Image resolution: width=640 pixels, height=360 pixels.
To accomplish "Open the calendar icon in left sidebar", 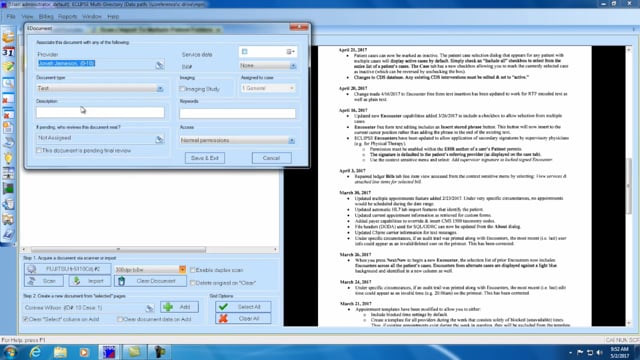I will [8, 52].
